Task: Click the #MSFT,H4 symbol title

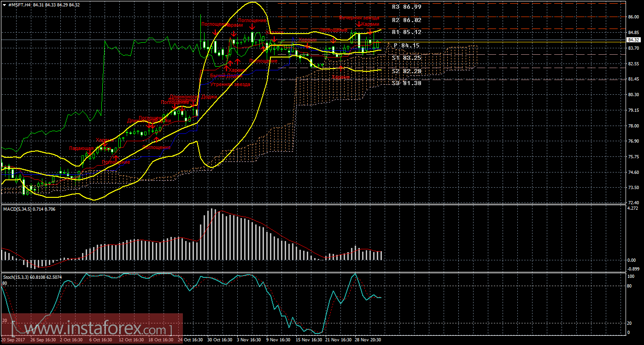Action: [x=18, y=5]
